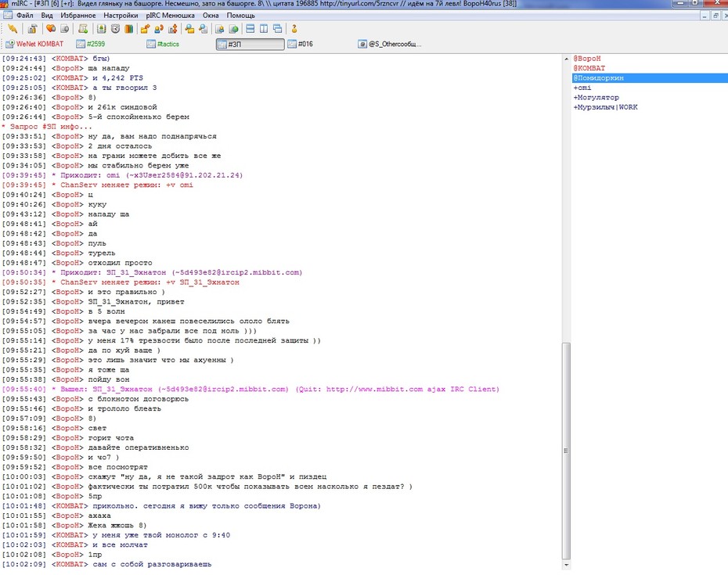Click the www.mibbit.com link in chat
This screenshot has width=728, height=575.
(x=374, y=390)
